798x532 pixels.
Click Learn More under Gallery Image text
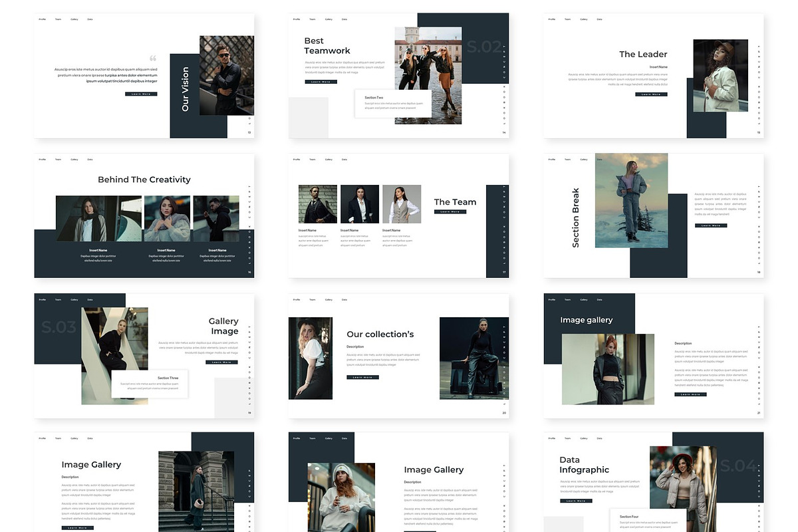coord(222,362)
